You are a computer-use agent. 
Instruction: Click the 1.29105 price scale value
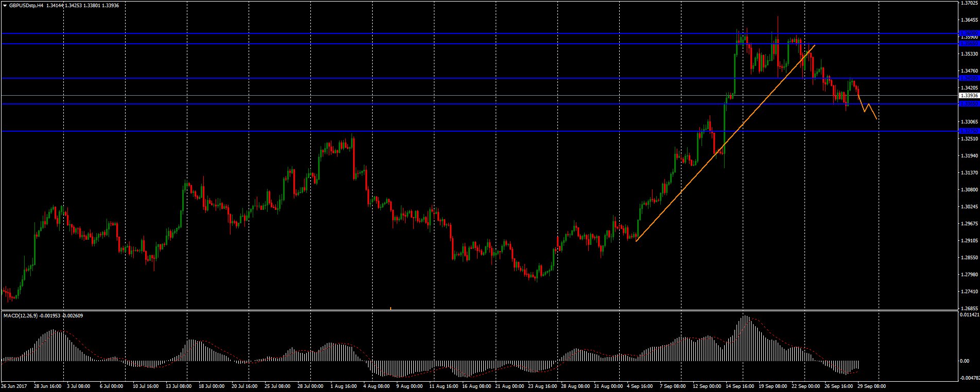tap(970, 241)
